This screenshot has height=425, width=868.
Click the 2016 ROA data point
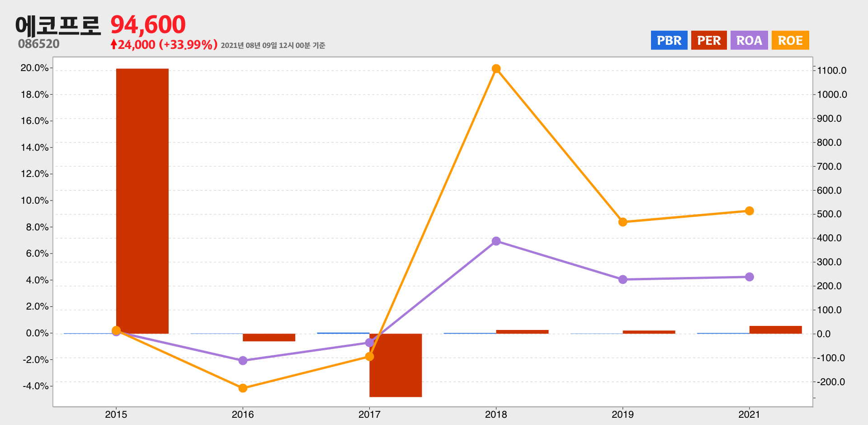pyautogui.click(x=243, y=361)
